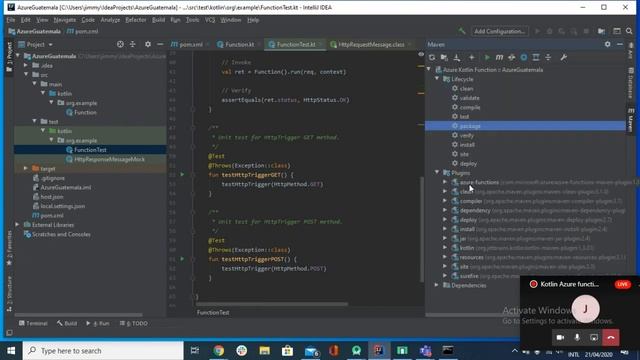Collapse the src folder
Image resolution: width=640 pixels, height=360 pixels.
[26, 75]
